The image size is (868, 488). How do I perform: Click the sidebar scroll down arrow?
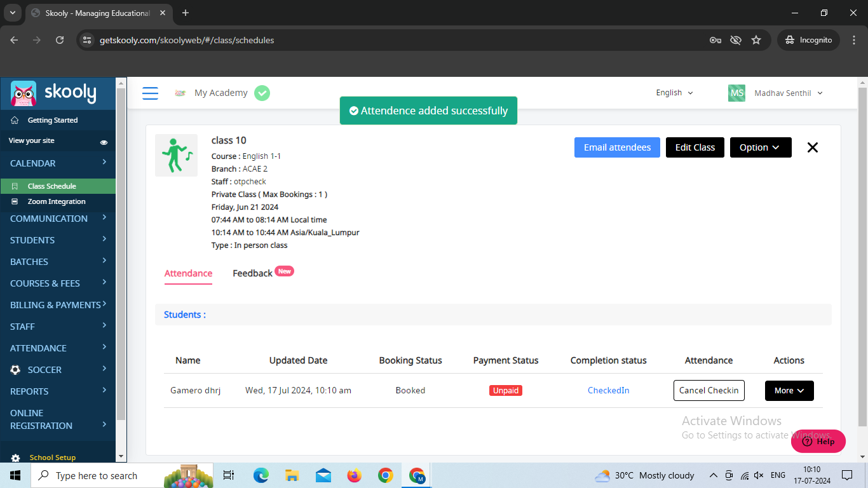pyautogui.click(x=121, y=457)
